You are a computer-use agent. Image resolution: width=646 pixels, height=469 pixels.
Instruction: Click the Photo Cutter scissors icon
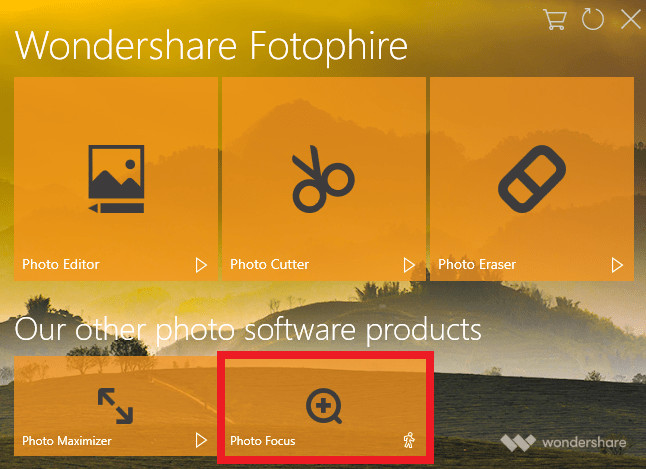coord(323,179)
